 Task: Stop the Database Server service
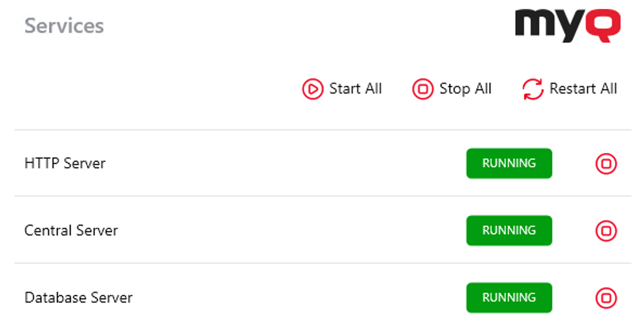[606, 297]
